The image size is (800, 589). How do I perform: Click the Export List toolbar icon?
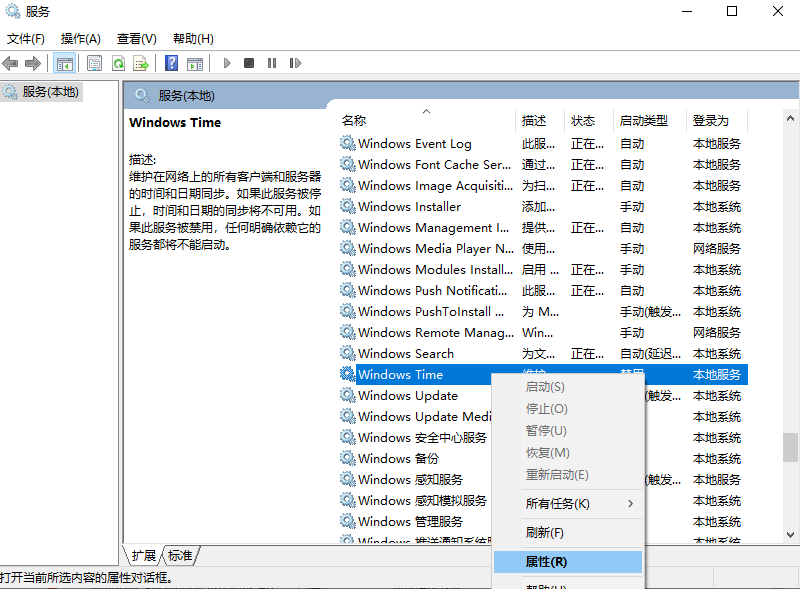point(140,62)
